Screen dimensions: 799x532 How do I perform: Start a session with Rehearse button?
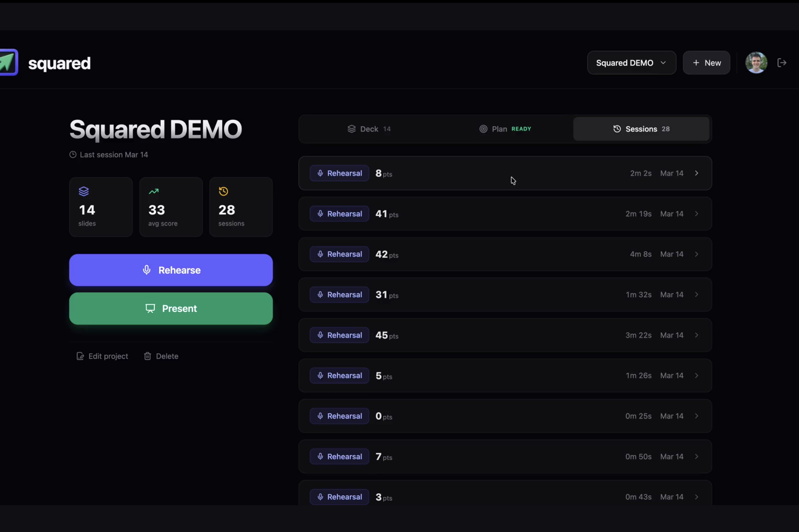click(x=171, y=270)
